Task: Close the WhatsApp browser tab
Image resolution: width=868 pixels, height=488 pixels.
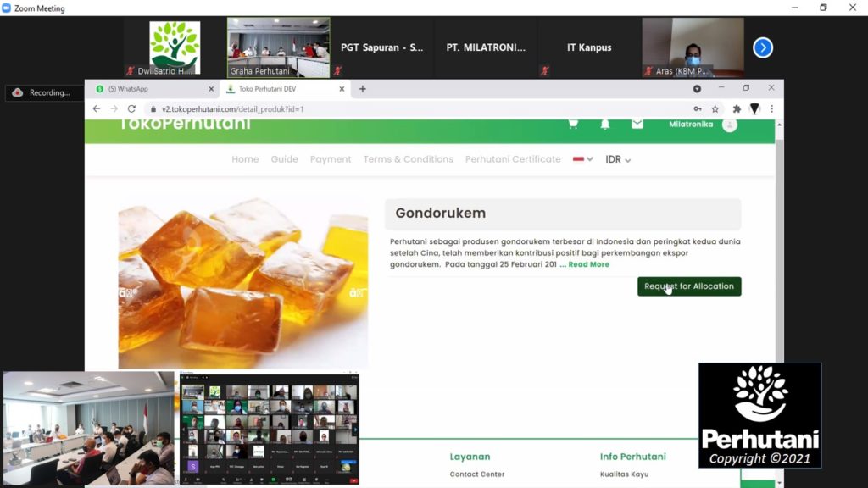Action: pos(211,88)
